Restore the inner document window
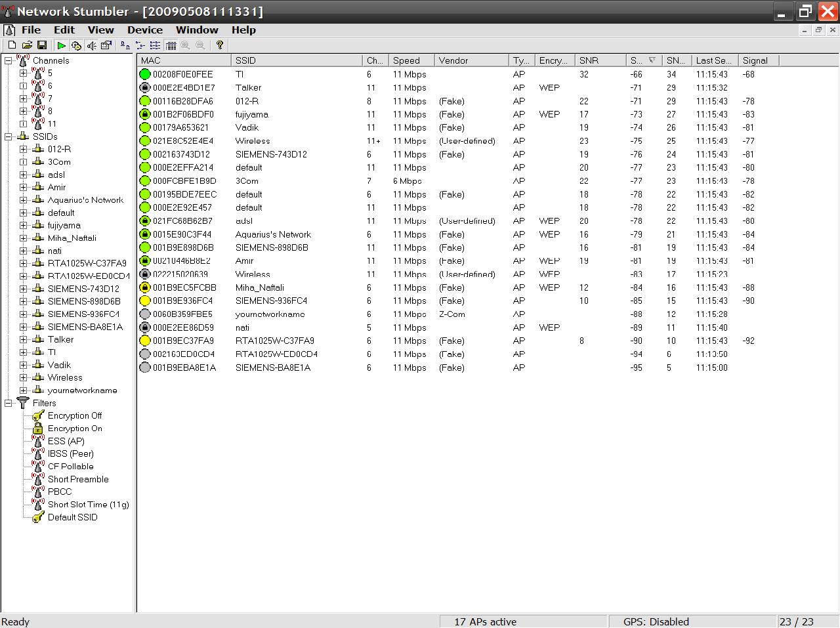Viewport: 840px width, 628px height. coord(818,30)
